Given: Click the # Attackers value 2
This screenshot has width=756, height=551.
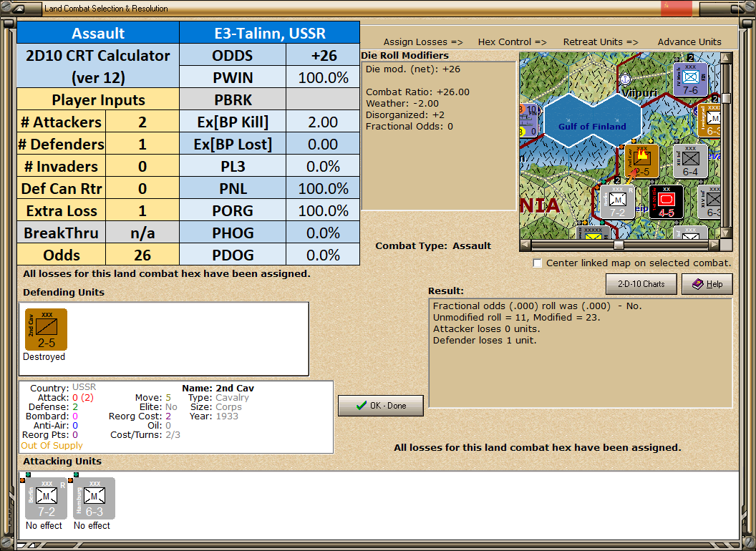Looking at the screenshot, I should click(142, 122).
